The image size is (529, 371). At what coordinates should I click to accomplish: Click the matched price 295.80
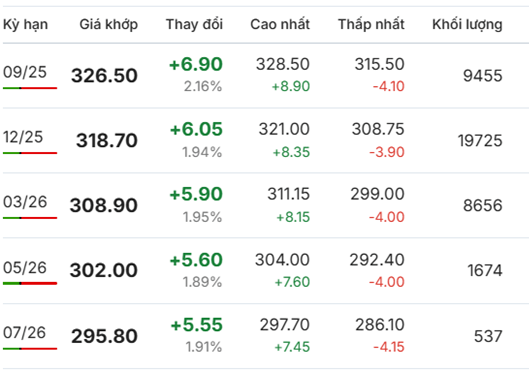pyautogui.click(x=104, y=336)
